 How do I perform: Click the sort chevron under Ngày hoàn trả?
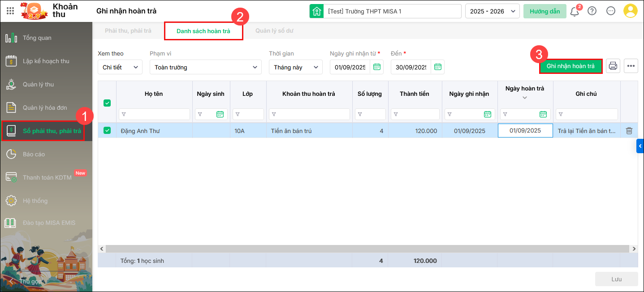click(525, 98)
